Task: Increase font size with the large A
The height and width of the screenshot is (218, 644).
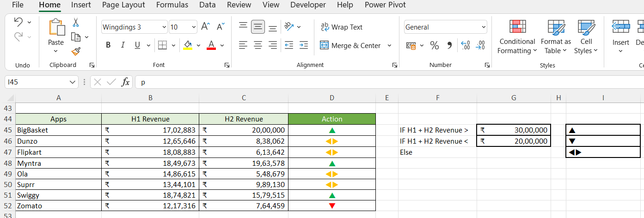Action: (206, 27)
